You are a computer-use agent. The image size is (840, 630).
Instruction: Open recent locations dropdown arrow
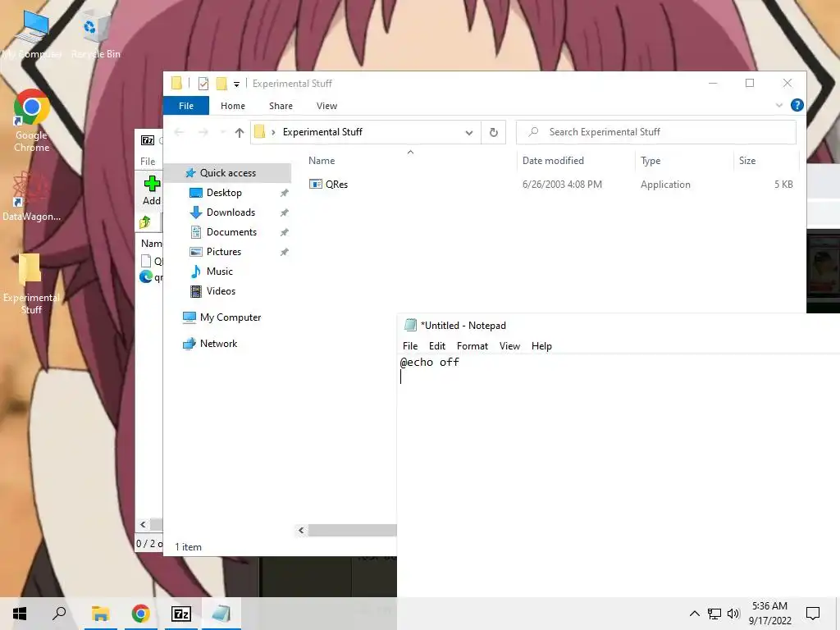223,132
